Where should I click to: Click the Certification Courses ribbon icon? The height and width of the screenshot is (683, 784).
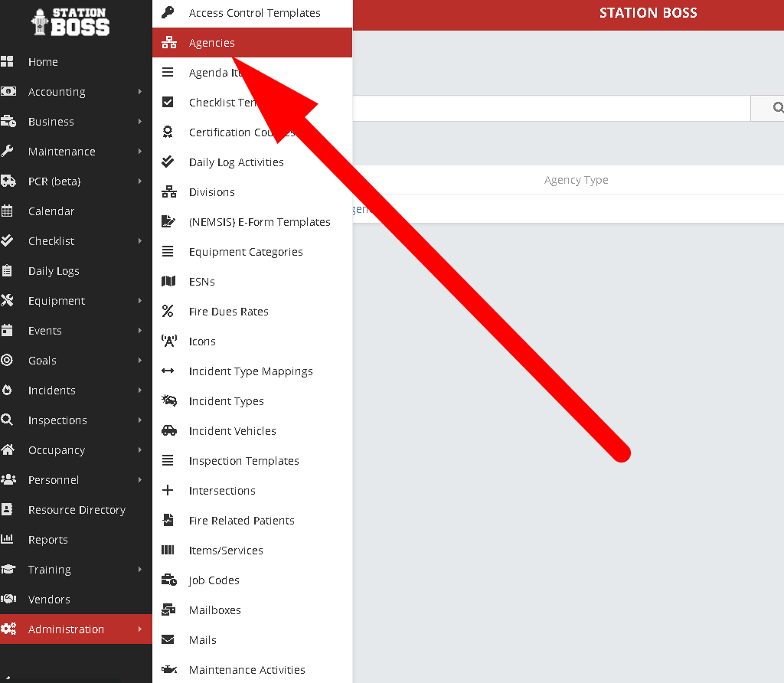click(168, 132)
